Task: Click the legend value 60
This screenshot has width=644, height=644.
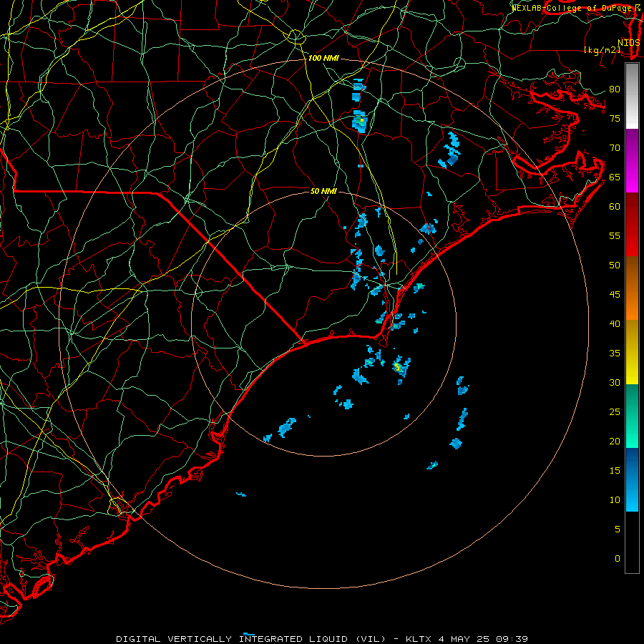Action: click(615, 207)
